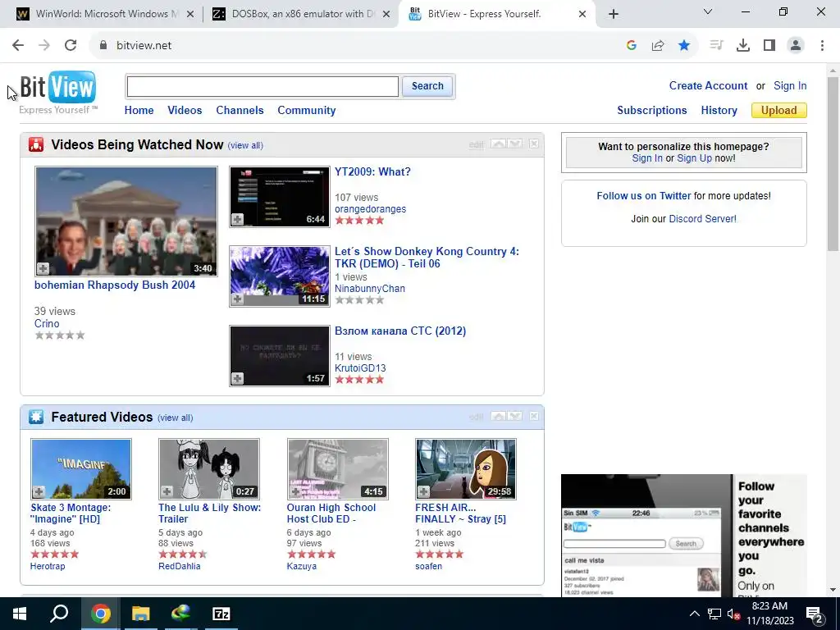The image size is (840, 630).
Task: Open the Community menu link
Action: [307, 111]
